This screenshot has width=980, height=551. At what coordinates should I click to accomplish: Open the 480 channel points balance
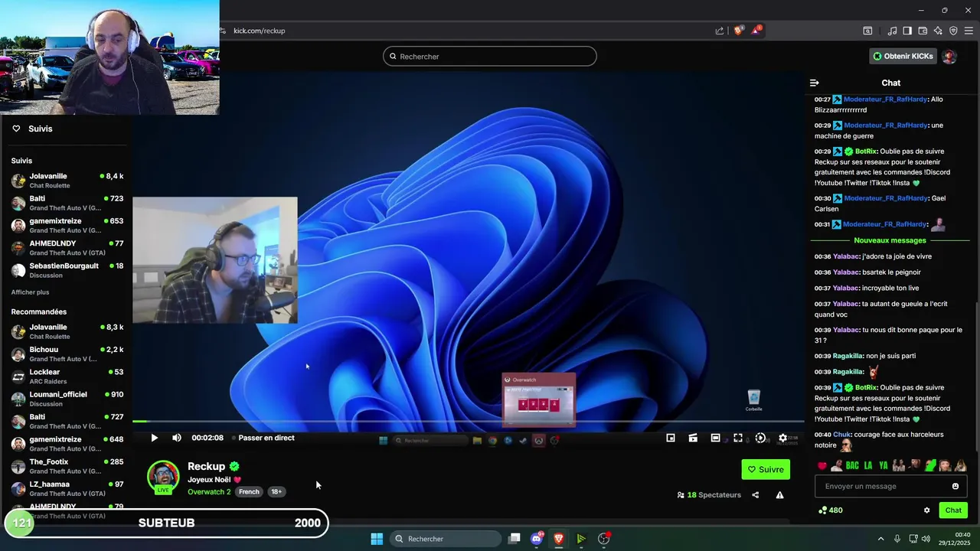[x=831, y=510]
